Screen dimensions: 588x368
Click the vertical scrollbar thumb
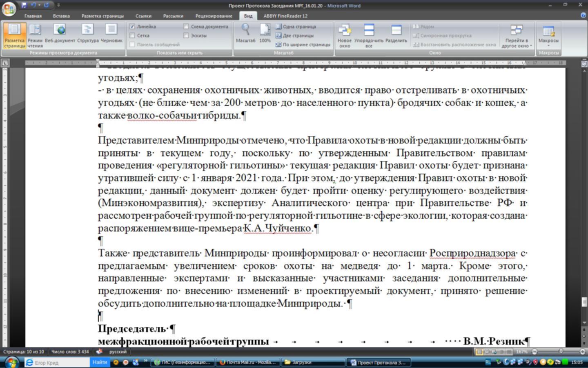pos(584,302)
